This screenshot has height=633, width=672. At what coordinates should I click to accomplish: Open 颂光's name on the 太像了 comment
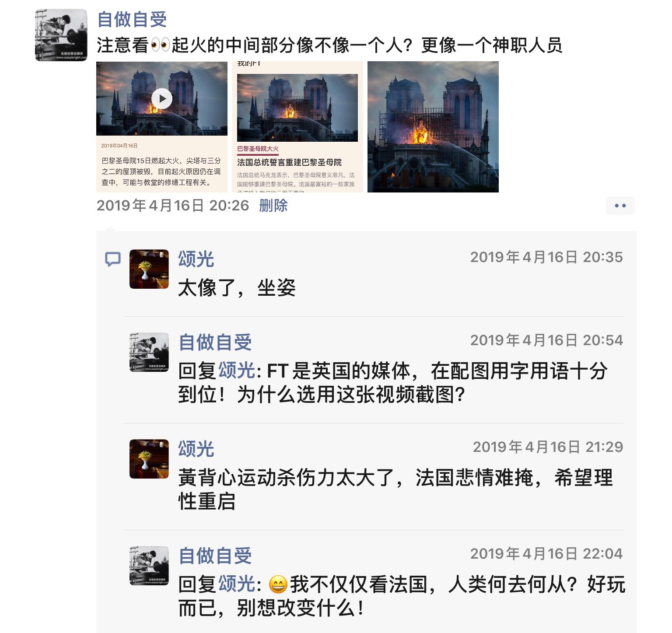coord(196,259)
